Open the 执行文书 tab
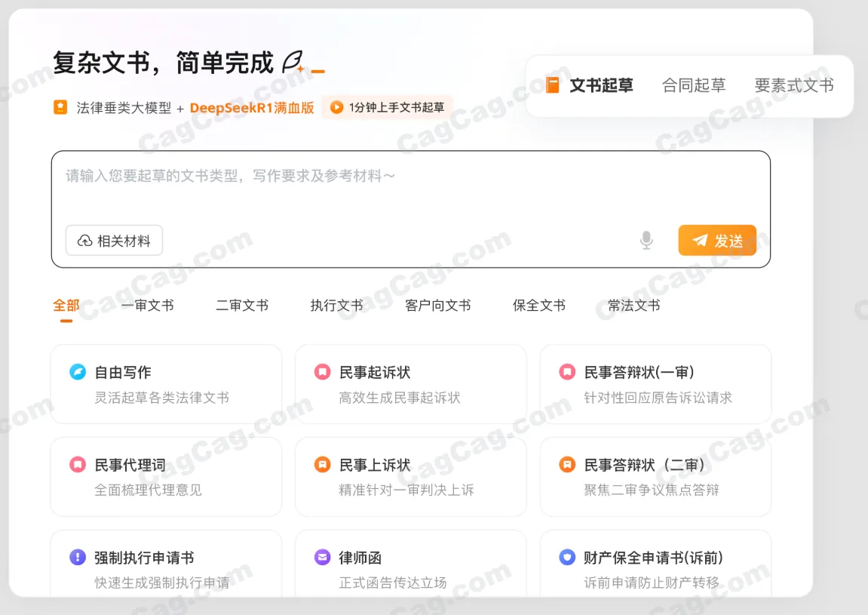 tap(336, 306)
